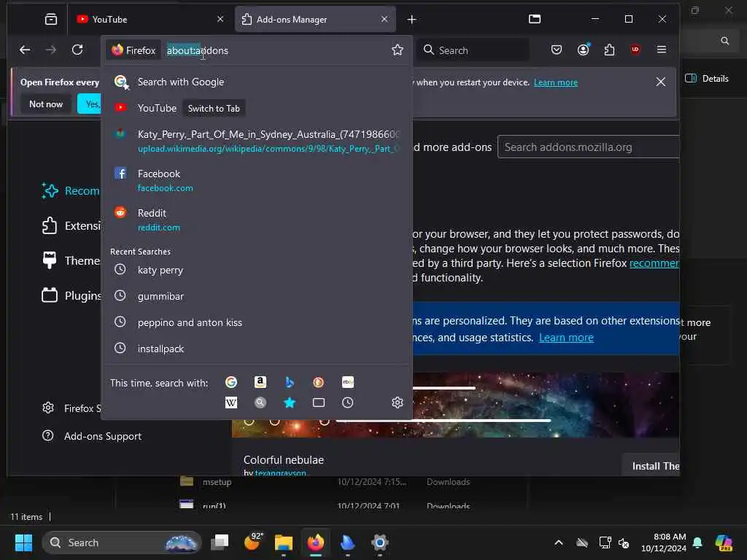Screen dimensions: 747x560
Task: Dismiss the Open Firefox notification bar
Action: tap(660, 82)
